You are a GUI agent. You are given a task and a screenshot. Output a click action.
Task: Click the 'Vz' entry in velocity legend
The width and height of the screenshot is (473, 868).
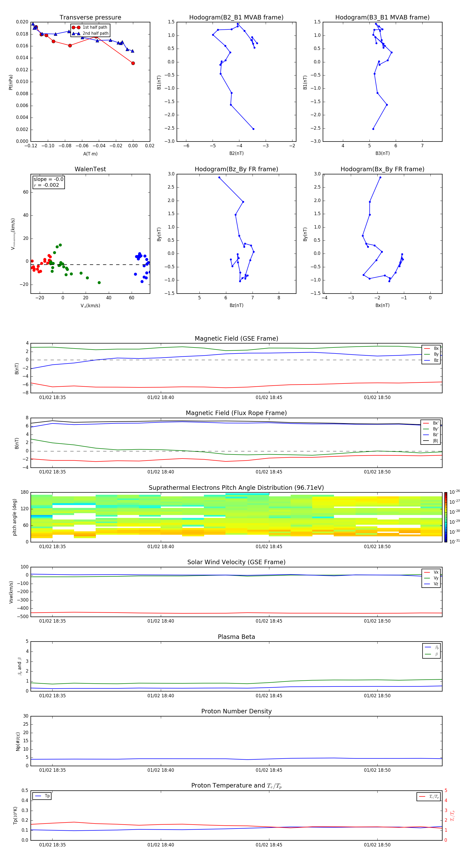pos(431,584)
